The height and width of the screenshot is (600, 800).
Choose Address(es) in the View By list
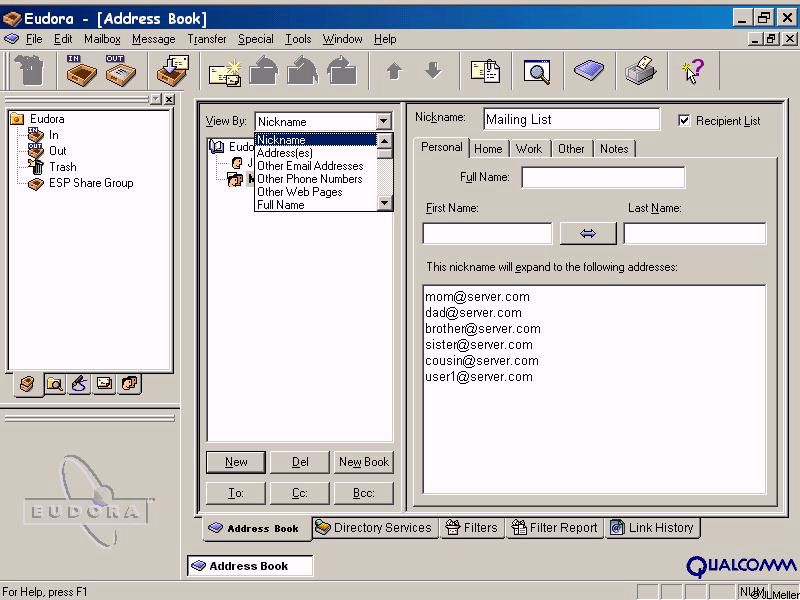[316, 153]
